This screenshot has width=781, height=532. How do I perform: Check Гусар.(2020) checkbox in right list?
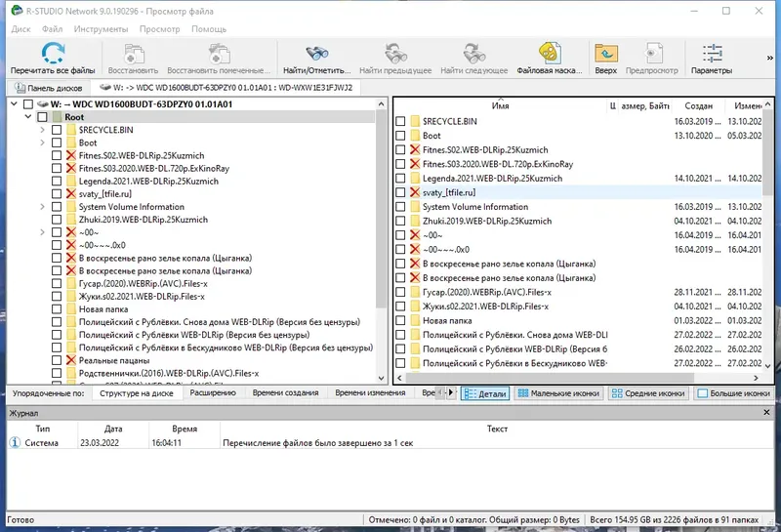tap(400, 293)
